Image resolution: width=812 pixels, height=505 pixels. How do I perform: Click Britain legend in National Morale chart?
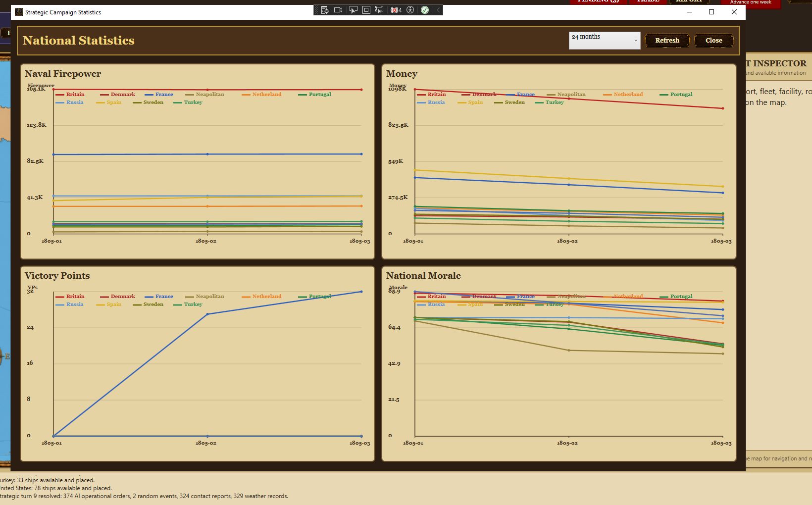click(x=431, y=297)
